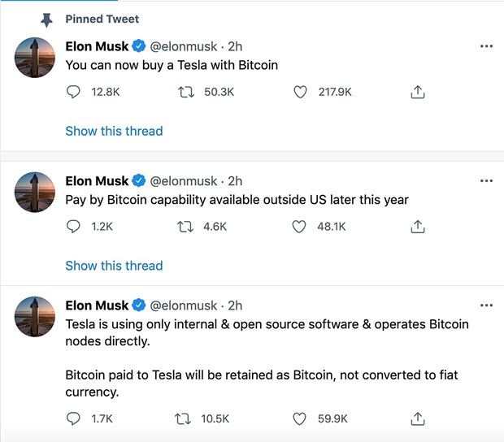Reply to the 'Bitcoin nodes directly' tweet
Viewport: 504px width, 442px height.
(73, 418)
